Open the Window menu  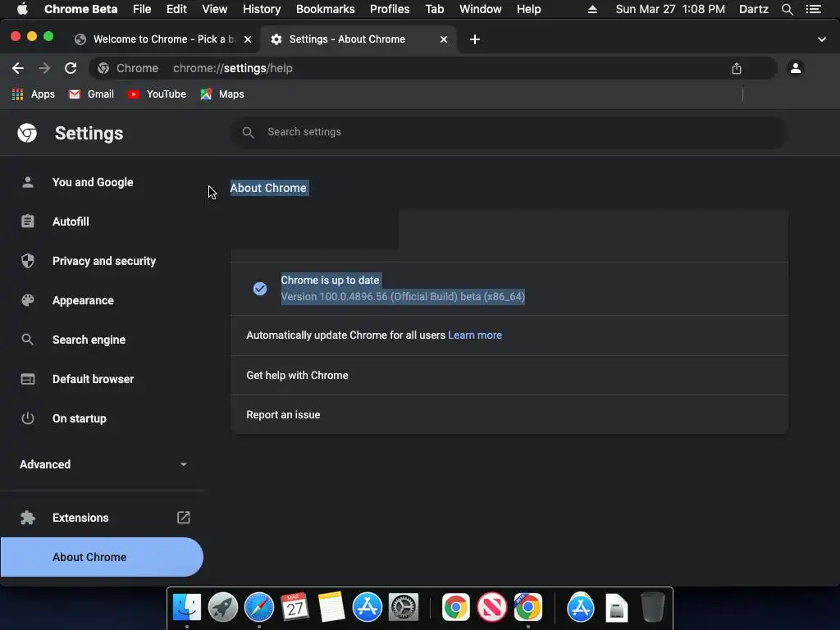point(480,9)
